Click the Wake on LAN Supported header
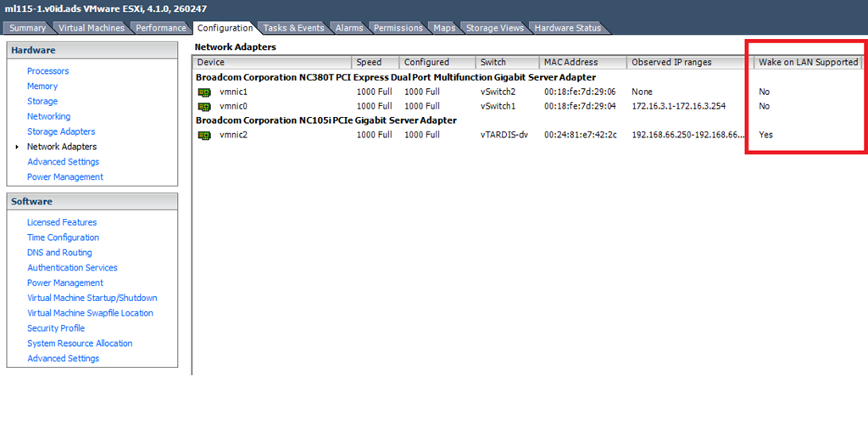This screenshot has height=430, width=868. coord(808,62)
